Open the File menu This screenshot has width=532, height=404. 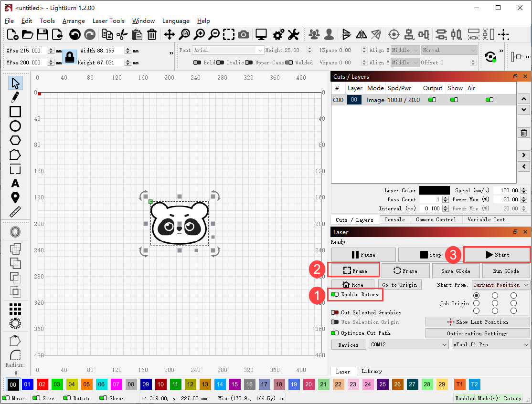click(9, 21)
